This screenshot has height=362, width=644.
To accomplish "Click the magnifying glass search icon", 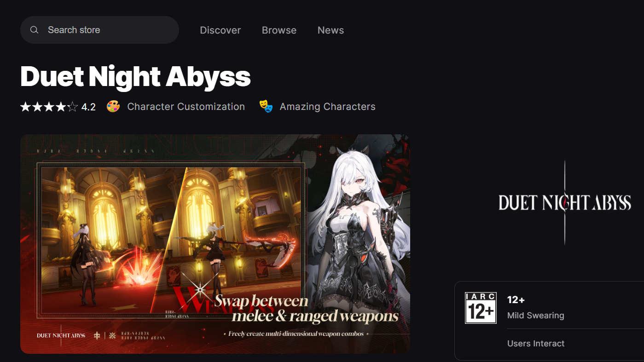I will click(34, 30).
